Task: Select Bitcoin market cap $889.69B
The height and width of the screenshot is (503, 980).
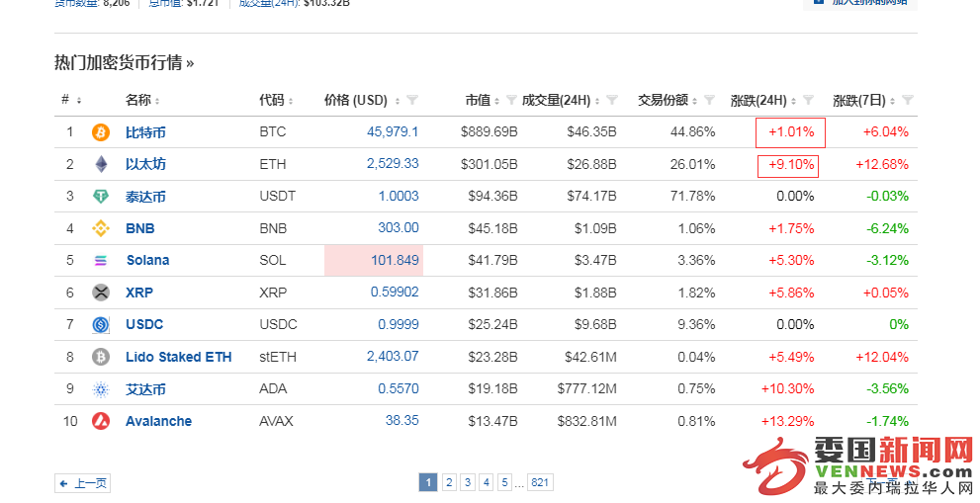Action: 489,131
